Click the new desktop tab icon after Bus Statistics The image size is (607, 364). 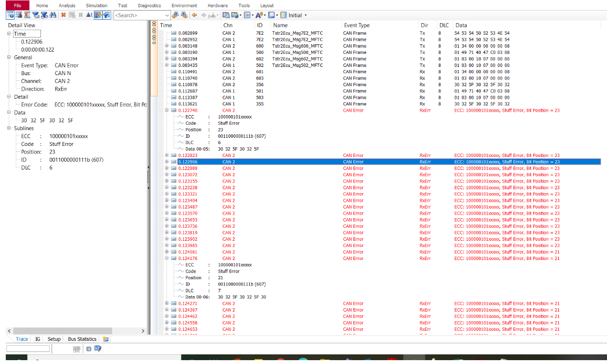(x=106, y=339)
